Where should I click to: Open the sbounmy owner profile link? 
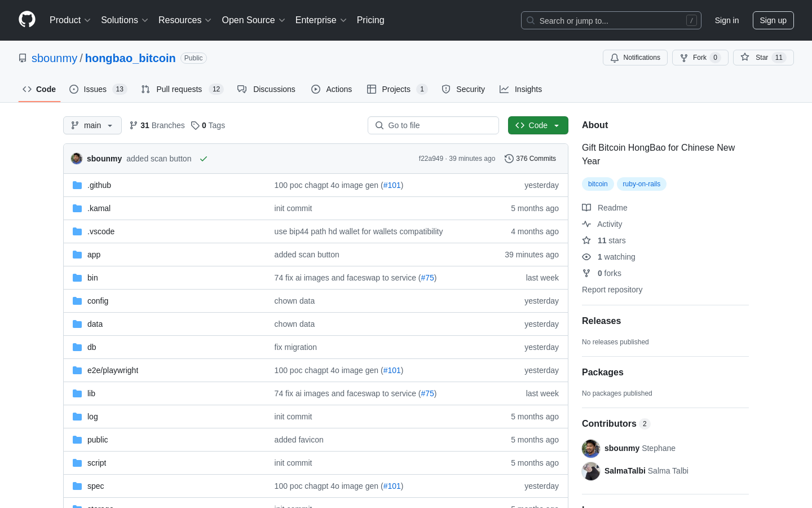coord(54,58)
